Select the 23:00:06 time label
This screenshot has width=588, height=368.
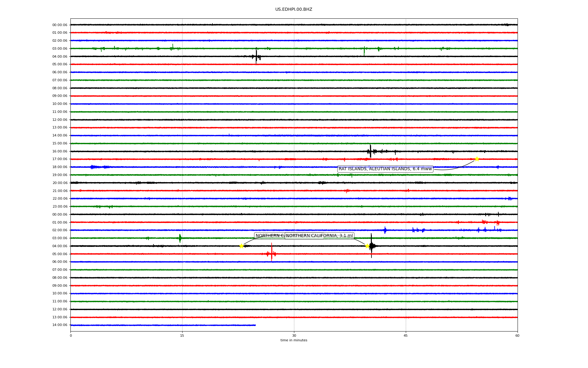click(60, 207)
